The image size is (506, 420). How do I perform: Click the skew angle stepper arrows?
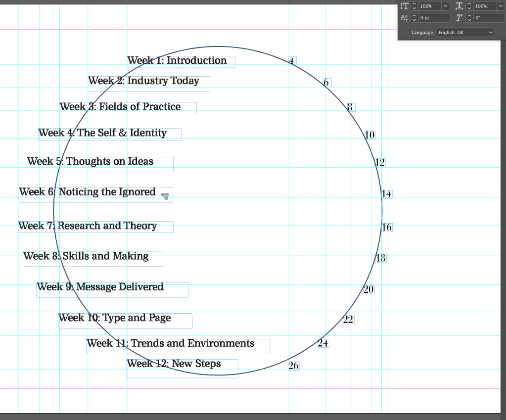(469, 18)
